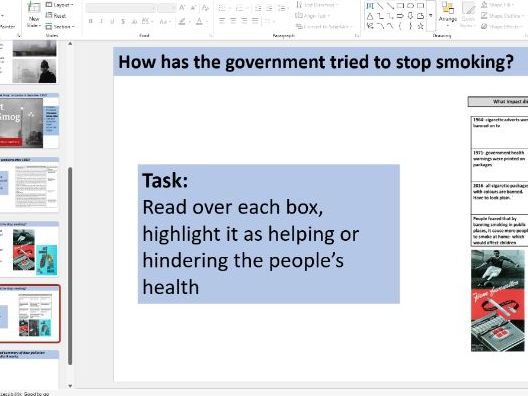Toggle underline formatting
528x396 pixels.
[x=112, y=22]
